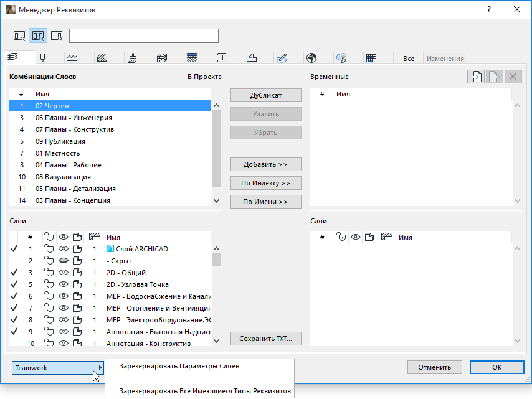
Task: Select 01 Местность row
Action: [x=110, y=153]
